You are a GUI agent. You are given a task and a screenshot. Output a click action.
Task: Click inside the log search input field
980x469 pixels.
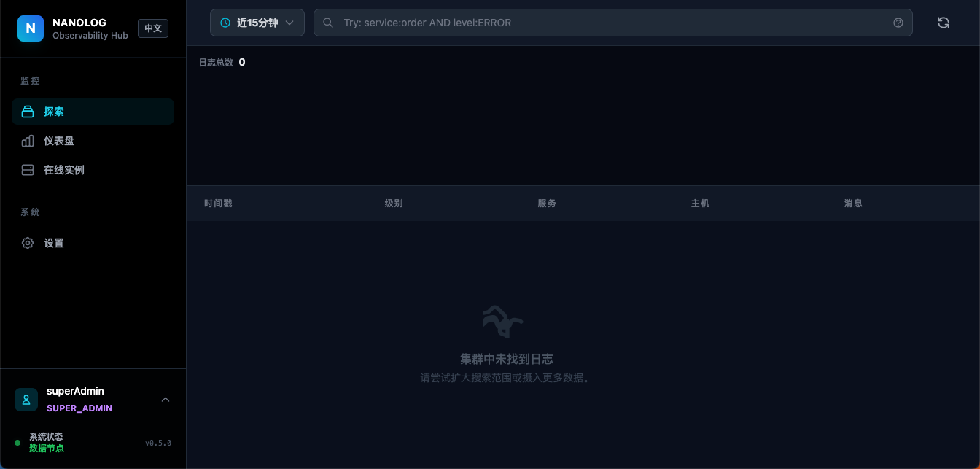point(612,23)
